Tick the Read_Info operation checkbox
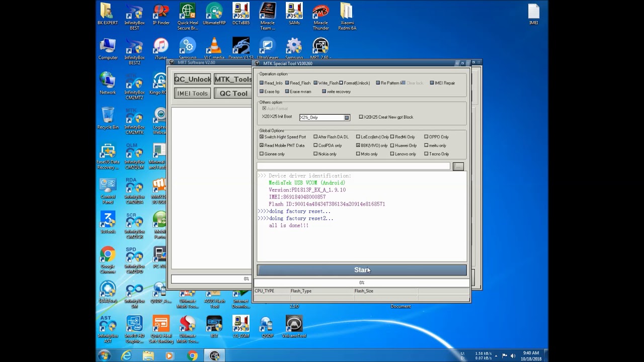 coord(262,83)
